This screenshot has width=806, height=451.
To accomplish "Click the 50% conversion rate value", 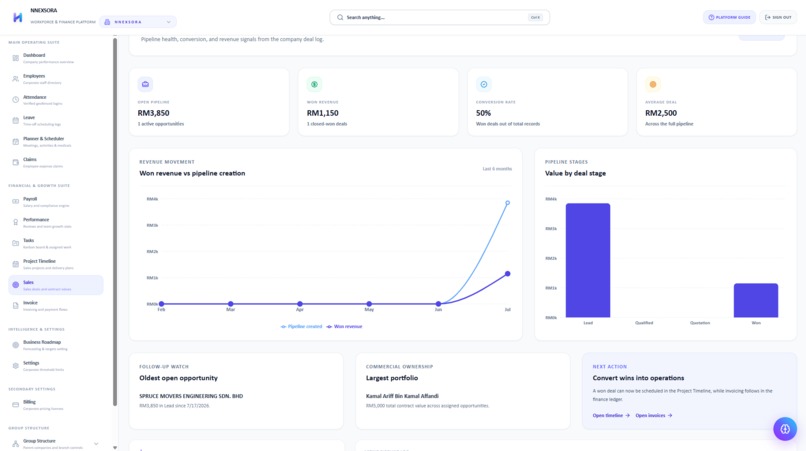I will 483,113.
